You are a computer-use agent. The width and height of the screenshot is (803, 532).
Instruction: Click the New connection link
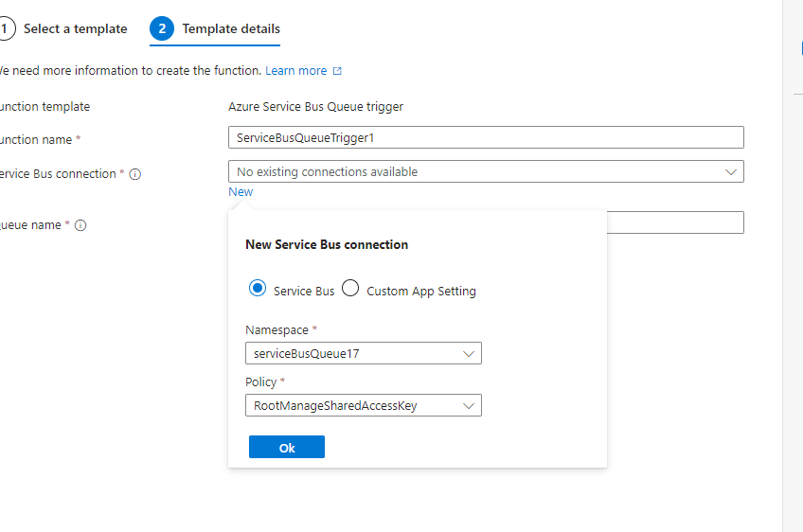coord(241,192)
